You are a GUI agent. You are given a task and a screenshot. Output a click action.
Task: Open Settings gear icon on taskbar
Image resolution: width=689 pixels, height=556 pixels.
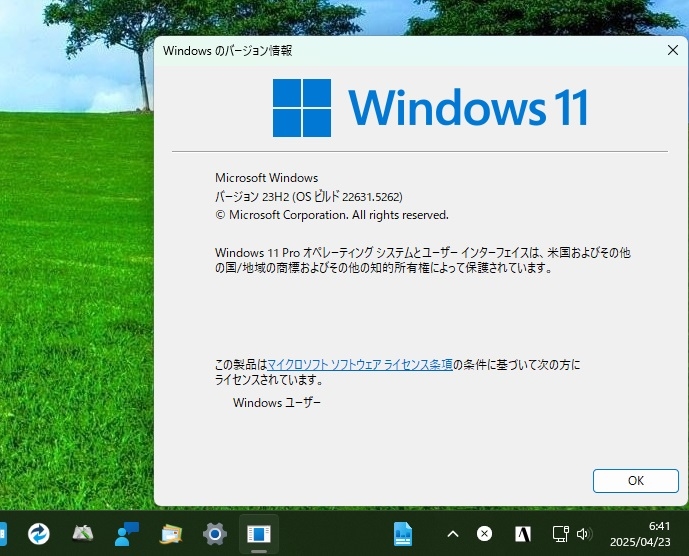(215, 534)
